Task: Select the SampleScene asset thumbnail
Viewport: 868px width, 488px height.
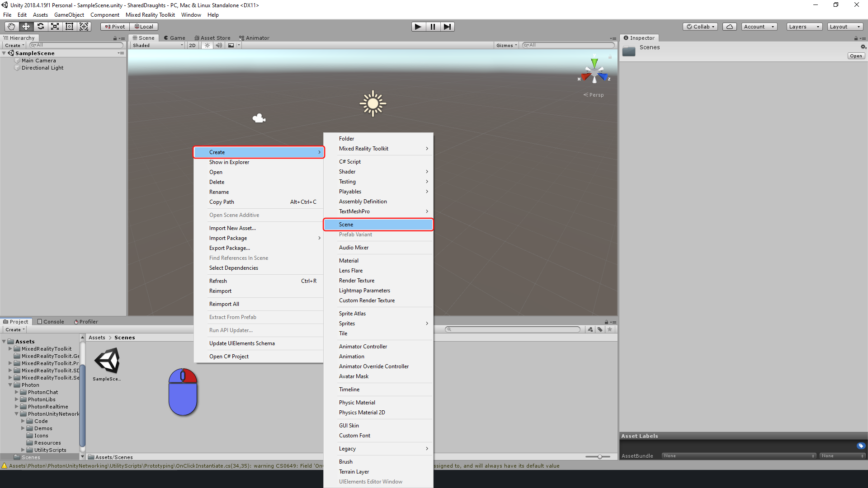Action: (107, 361)
